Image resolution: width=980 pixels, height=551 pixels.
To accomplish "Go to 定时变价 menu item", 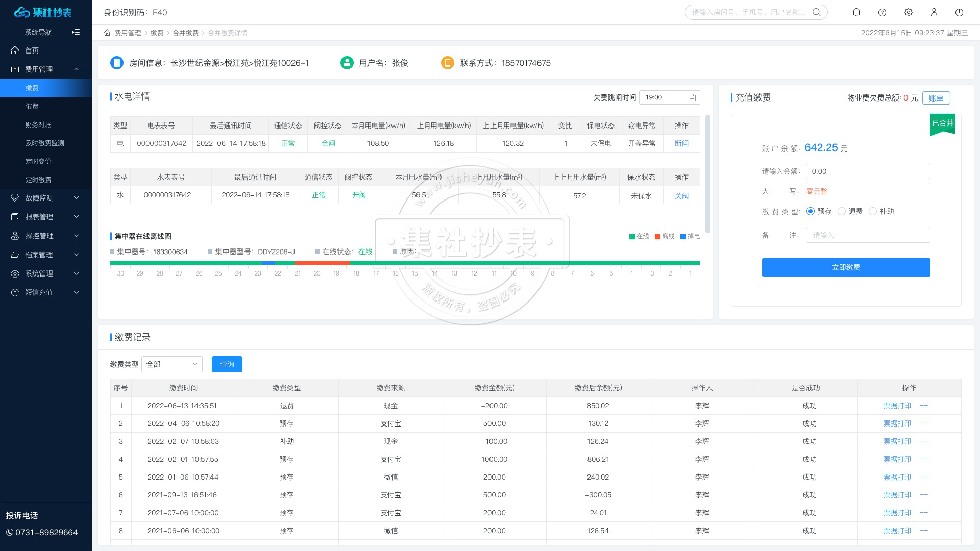I will 38,161.
